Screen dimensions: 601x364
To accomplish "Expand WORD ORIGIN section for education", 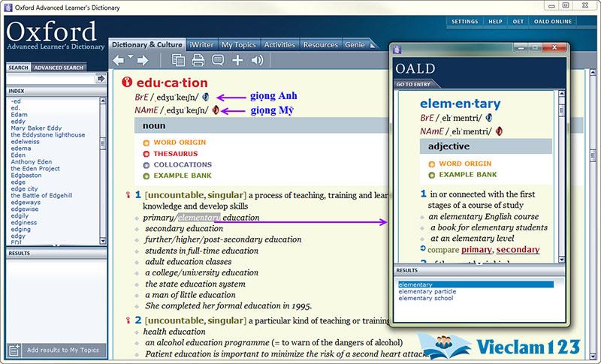I will (x=180, y=142).
